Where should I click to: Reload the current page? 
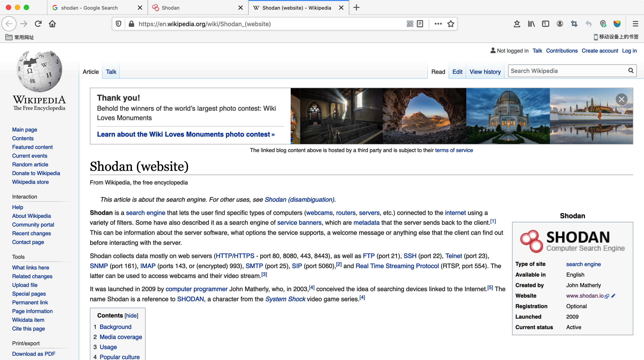(x=38, y=24)
